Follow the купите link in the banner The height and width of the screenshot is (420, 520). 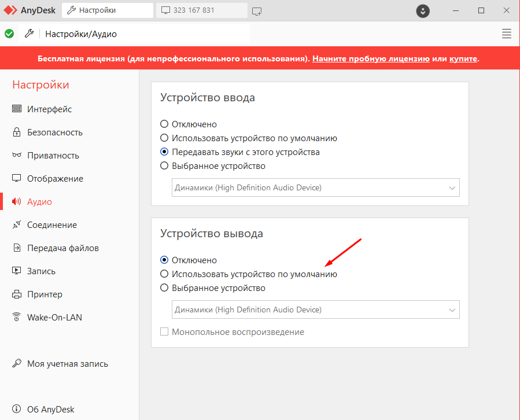click(463, 59)
